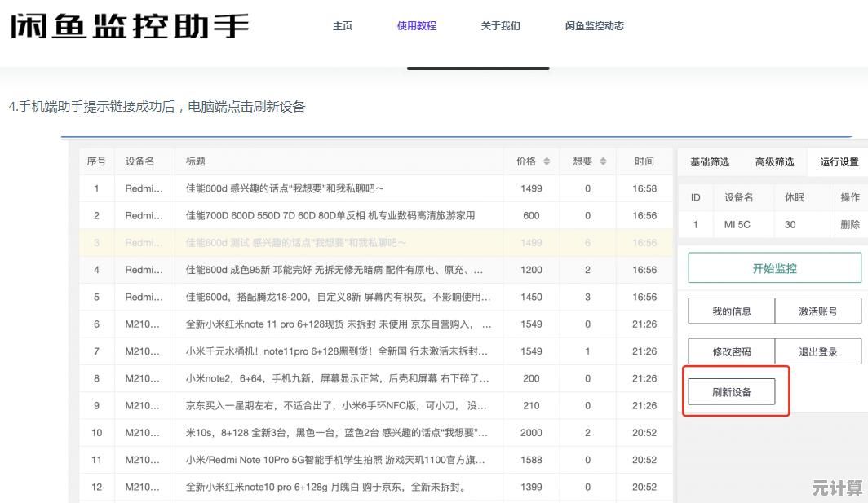The image size is (868, 503).
Task: Select the 米10s 8+128 listing row
Action: pyautogui.click(x=336, y=433)
